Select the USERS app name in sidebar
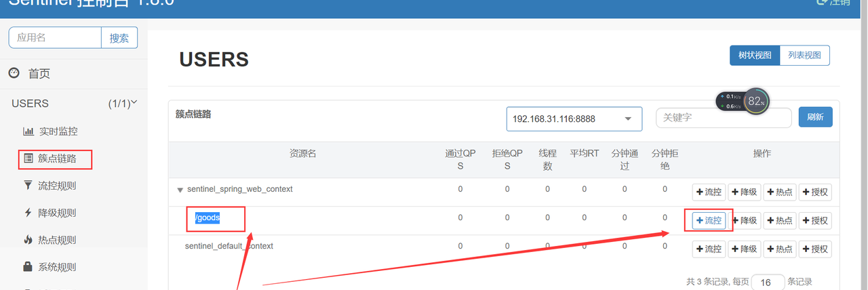This screenshot has width=868, height=290. [30, 104]
